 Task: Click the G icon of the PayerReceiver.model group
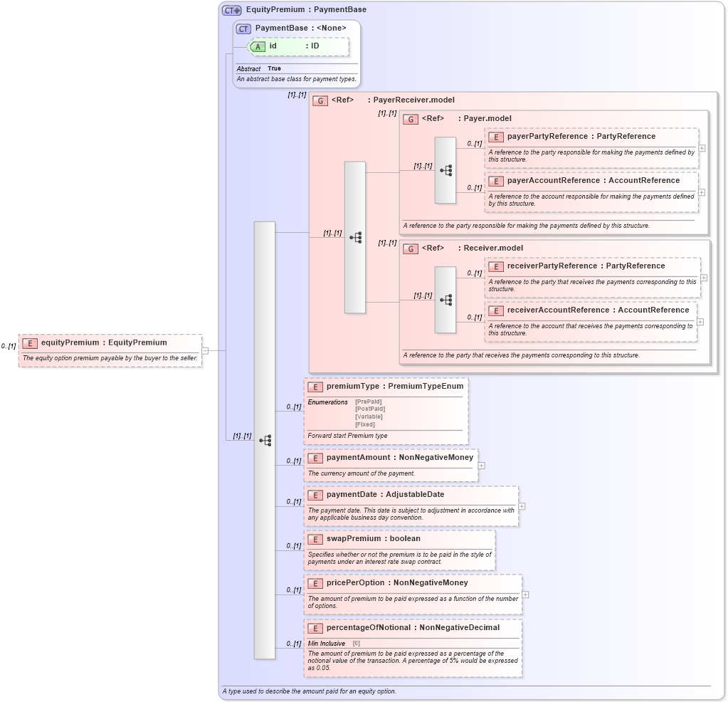click(x=319, y=100)
